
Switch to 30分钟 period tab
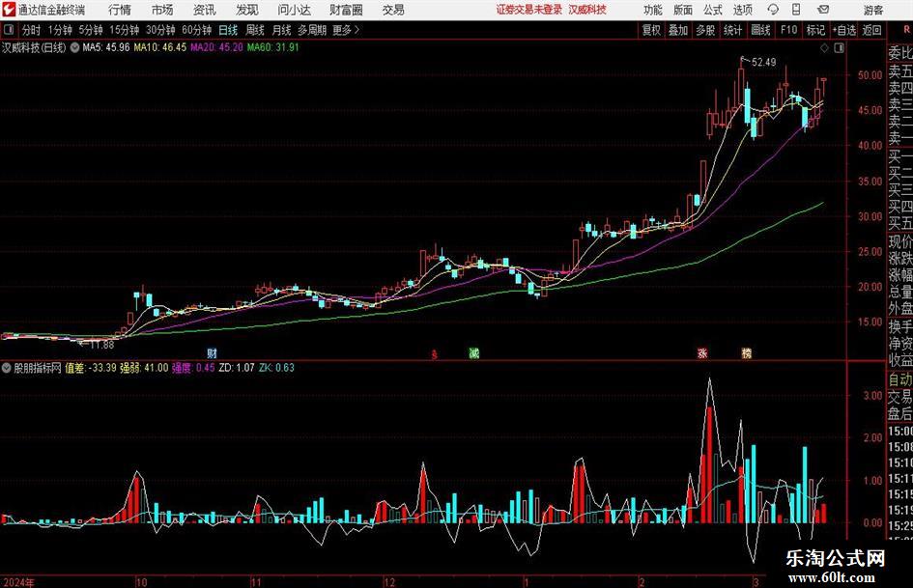pyautogui.click(x=160, y=30)
